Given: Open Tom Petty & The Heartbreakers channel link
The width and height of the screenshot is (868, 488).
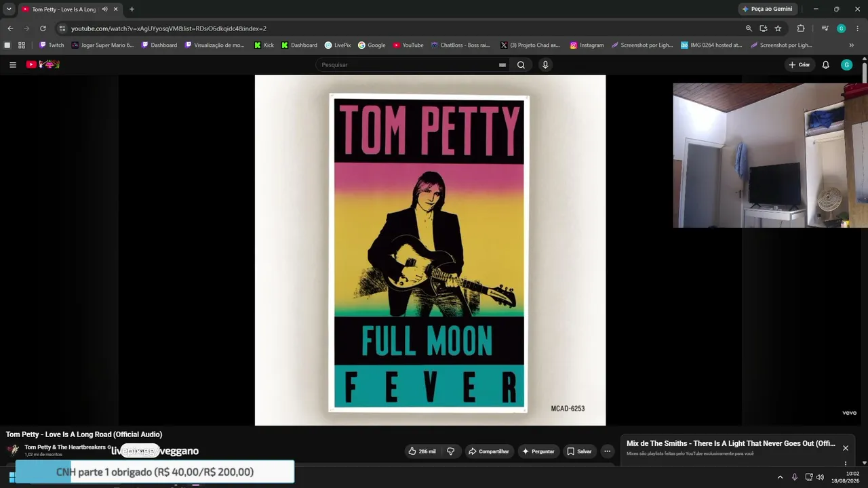Looking at the screenshot, I should [65, 447].
